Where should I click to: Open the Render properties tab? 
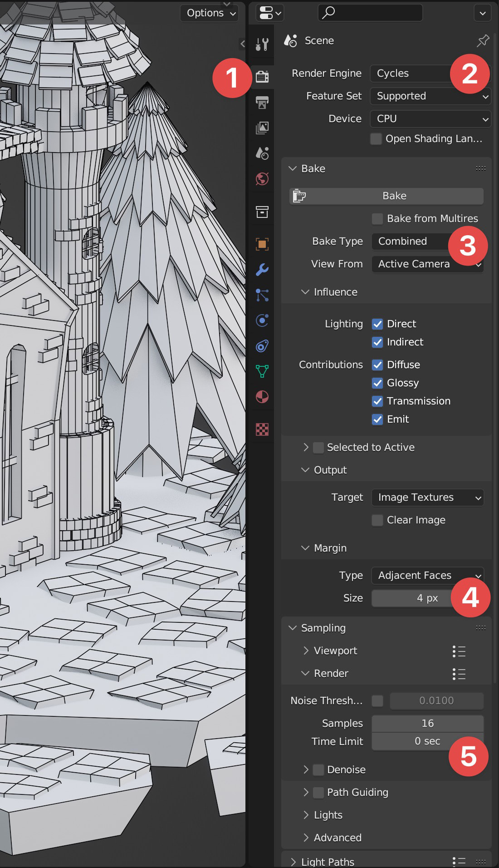click(262, 76)
